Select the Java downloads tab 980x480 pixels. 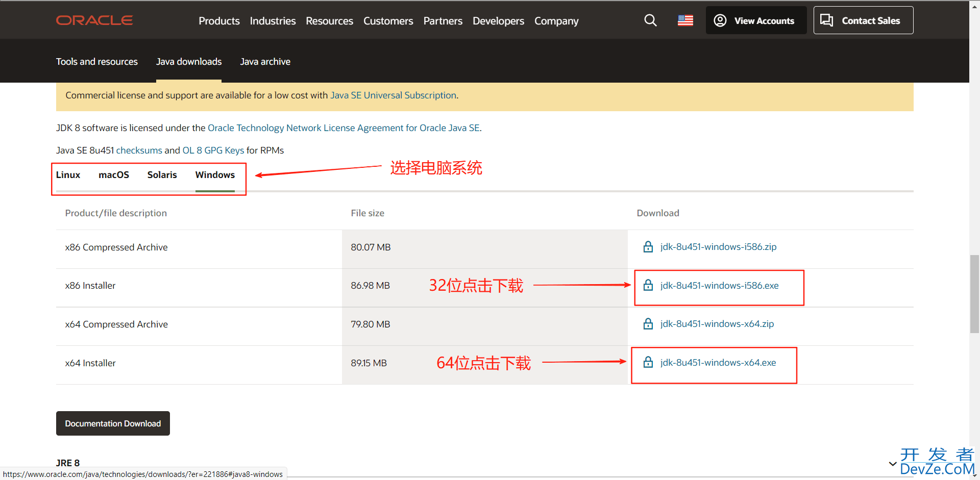tap(189, 62)
